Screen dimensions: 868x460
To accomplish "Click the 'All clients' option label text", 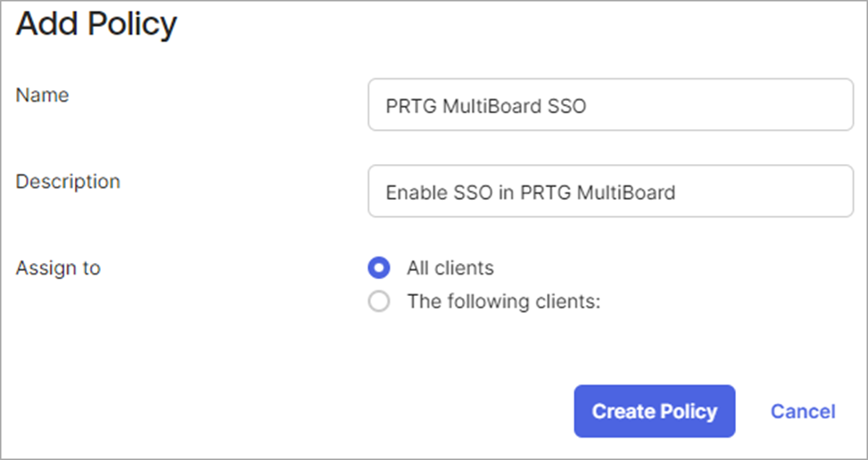I will (450, 268).
